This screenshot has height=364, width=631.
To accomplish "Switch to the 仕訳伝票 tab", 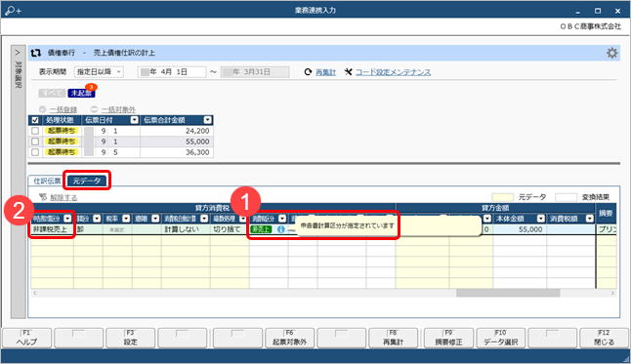I will [x=47, y=181].
